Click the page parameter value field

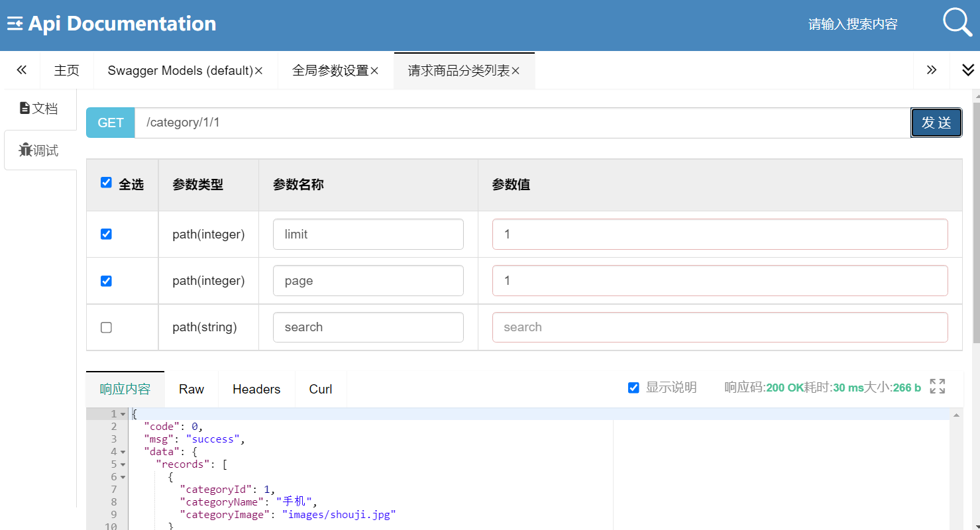pyautogui.click(x=720, y=281)
